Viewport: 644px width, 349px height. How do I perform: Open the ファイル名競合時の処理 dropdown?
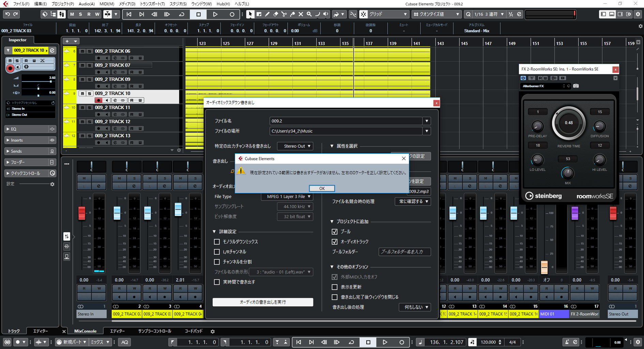413,201
